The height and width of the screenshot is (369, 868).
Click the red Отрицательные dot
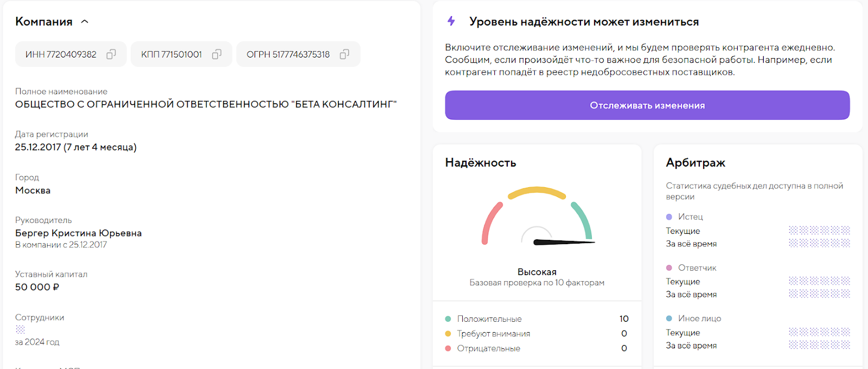[448, 348]
